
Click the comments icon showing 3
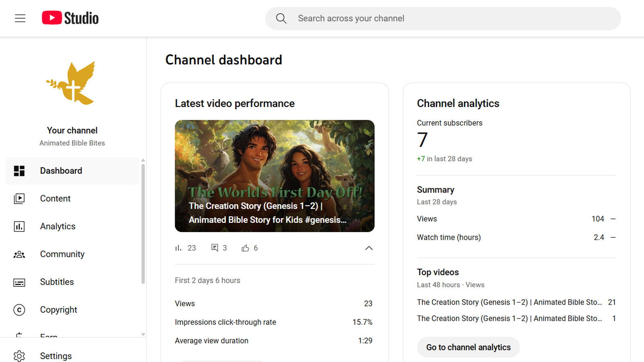click(215, 248)
